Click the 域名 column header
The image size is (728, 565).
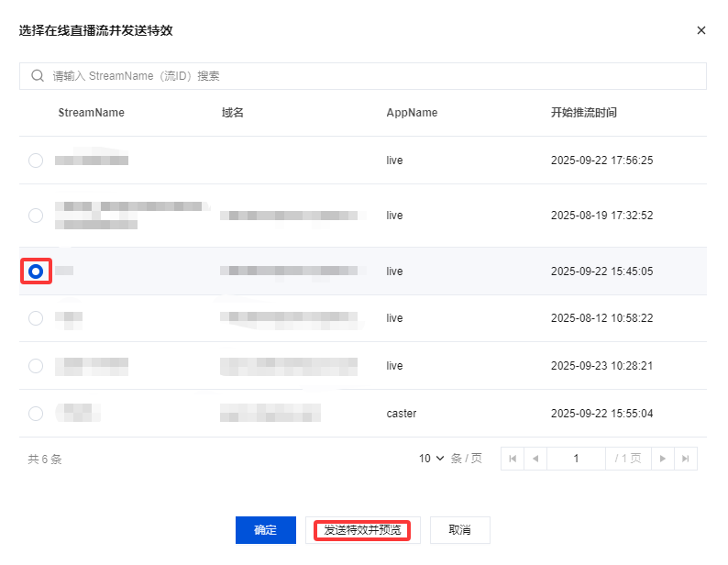233,113
